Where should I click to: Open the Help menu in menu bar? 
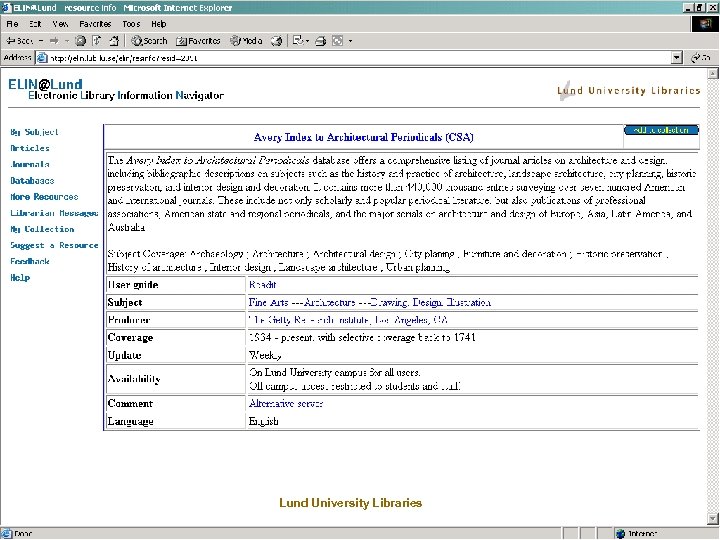158,24
